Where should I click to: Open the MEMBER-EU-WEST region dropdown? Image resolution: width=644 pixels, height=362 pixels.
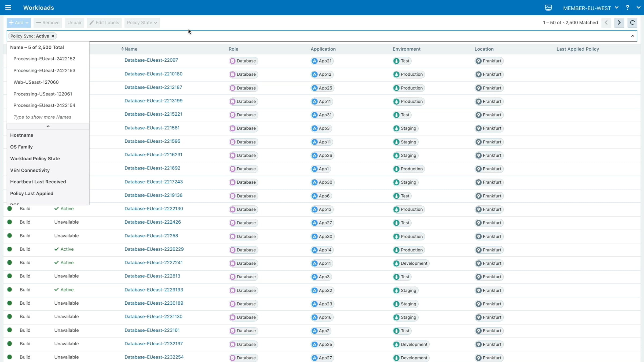[591, 8]
